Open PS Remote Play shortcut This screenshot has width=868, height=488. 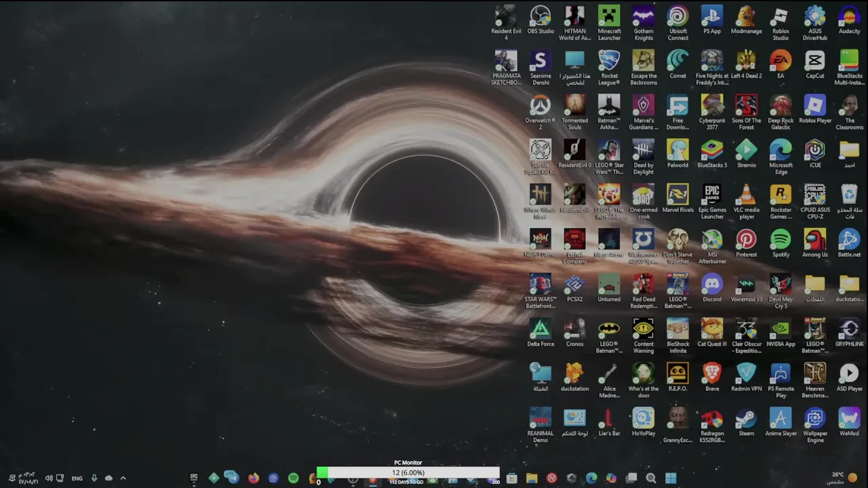(781, 380)
